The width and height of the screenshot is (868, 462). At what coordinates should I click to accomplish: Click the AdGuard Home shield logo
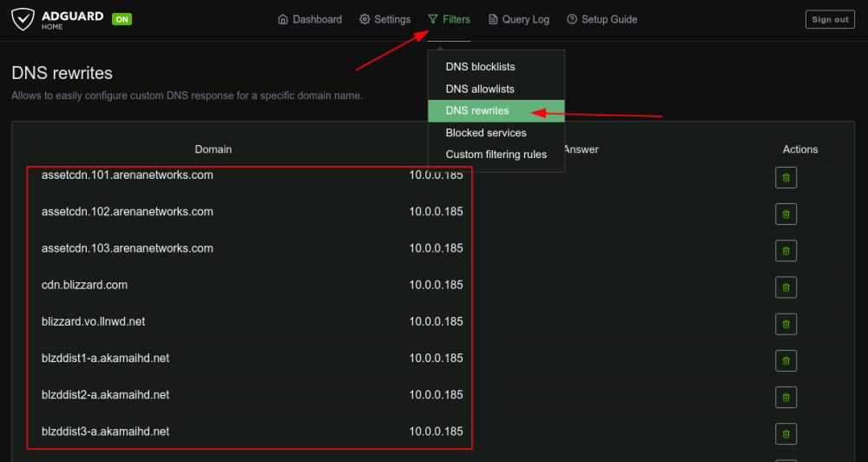click(23, 19)
